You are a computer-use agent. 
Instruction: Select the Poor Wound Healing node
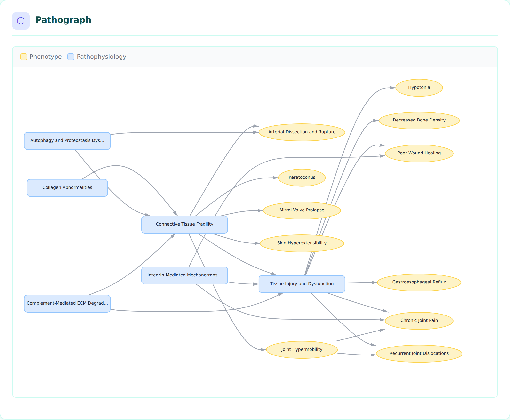[419, 153]
